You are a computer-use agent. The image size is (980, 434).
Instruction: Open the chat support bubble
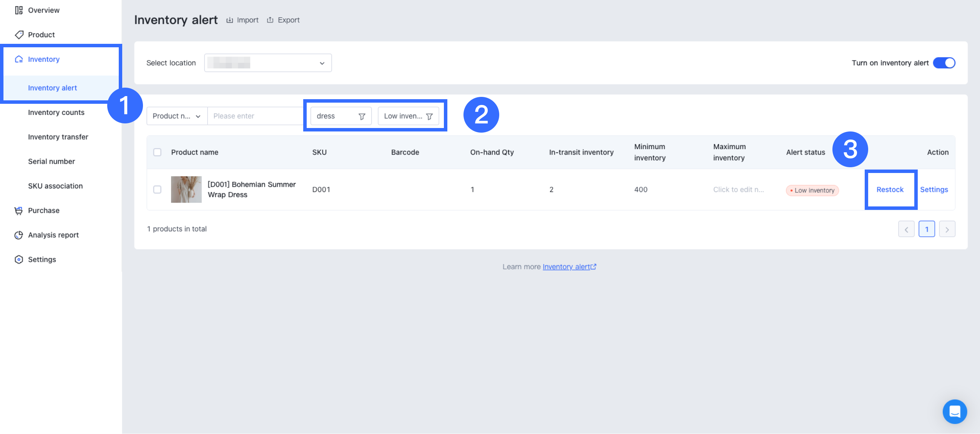[954, 412]
